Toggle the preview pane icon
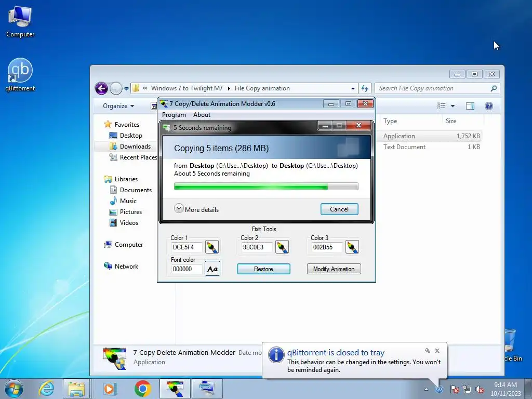 tap(470, 106)
